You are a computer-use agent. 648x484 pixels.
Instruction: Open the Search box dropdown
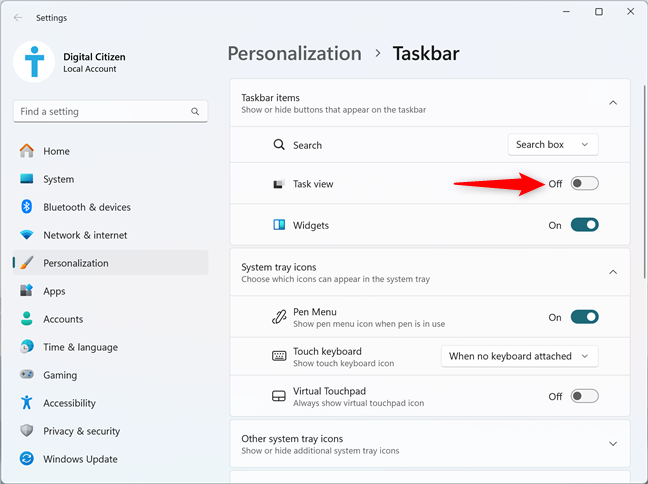pos(553,145)
